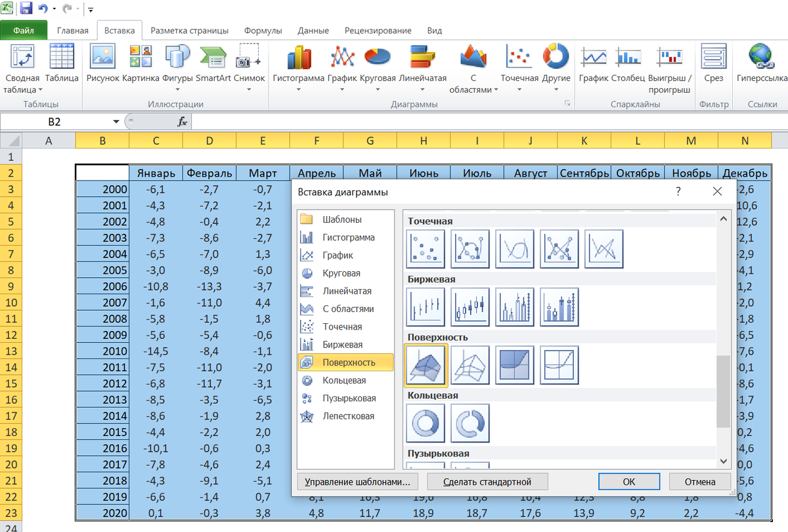Open the Сводная таблица pivot table icon
This screenshot has height=532, width=788.
[22, 56]
